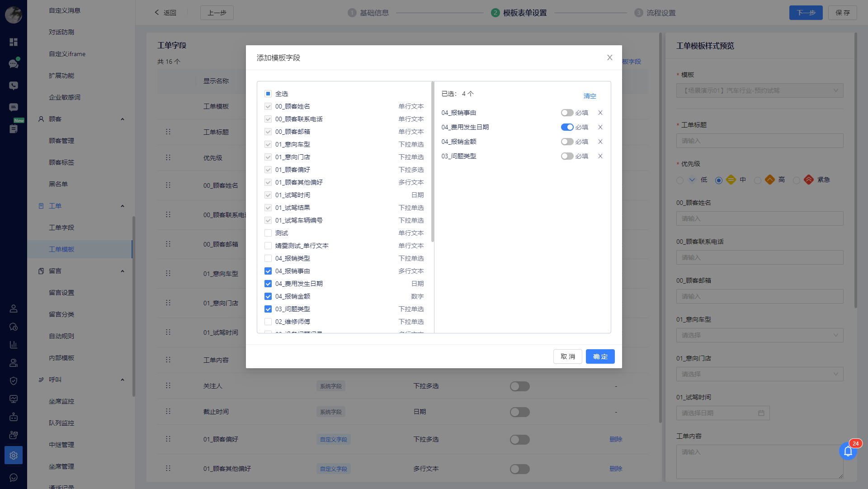Enable 必填 toggle for 04_报销事由
The width and height of the screenshot is (868, 489).
[x=567, y=113]
